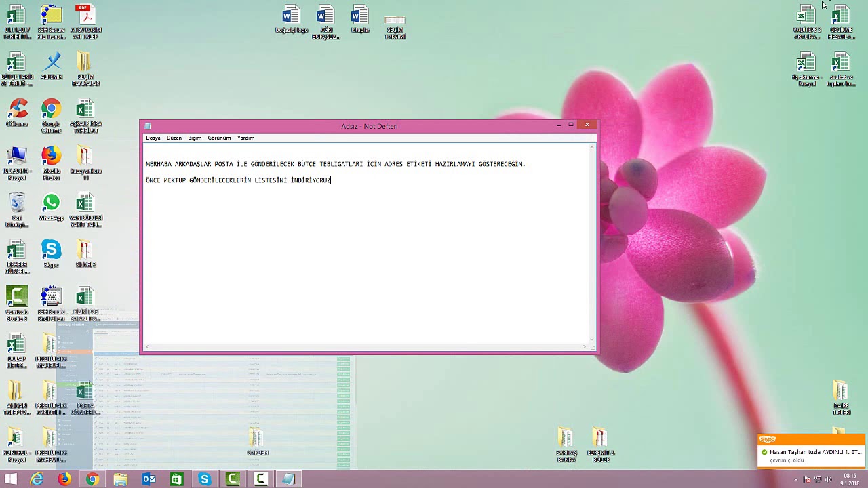Click the Notepad vertical scrollbar down arrow

592,340
